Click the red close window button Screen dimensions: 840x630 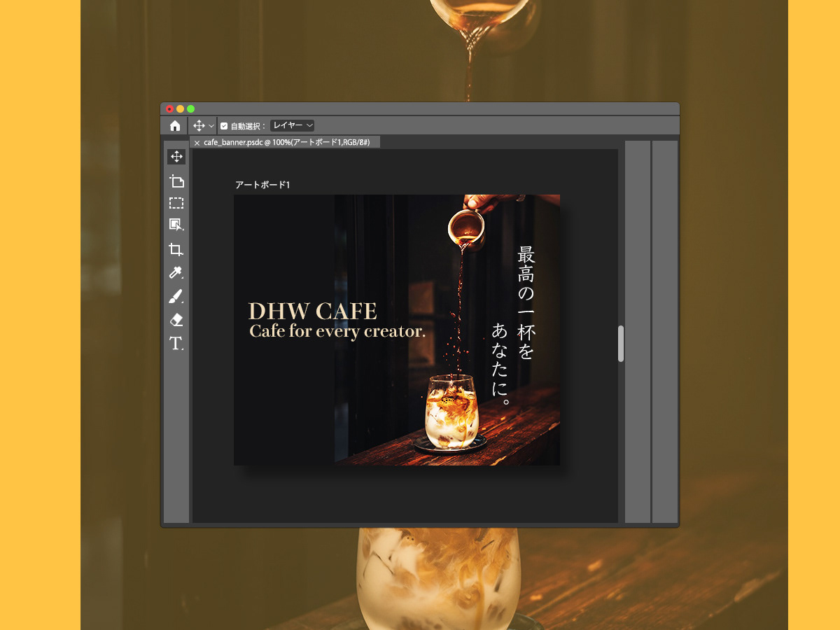pyautogui.click(x=169, y=108)
